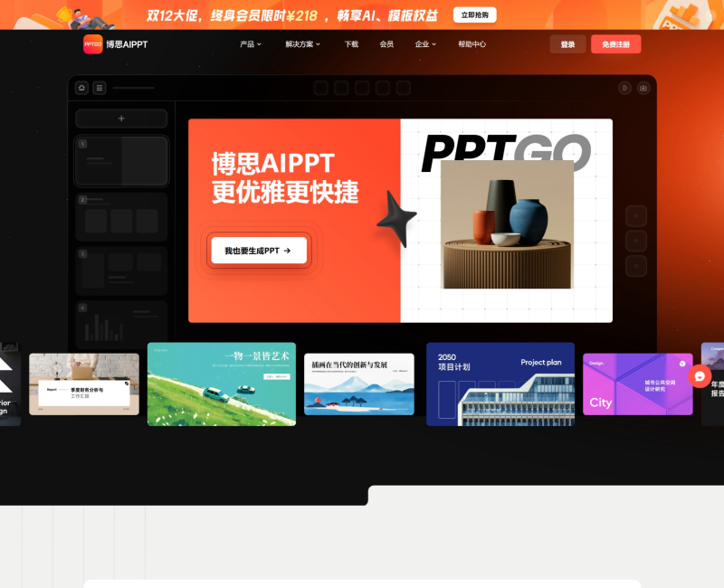Select the 一物一景诗艺术 green template
The width and height of the screenshot is (724, 588).
pos(222,384)
